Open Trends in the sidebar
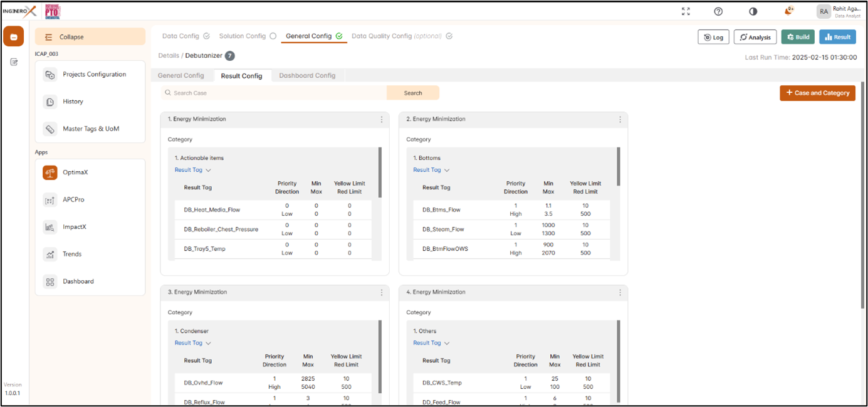This screenshot has width=868, height=407. click(x=72, y=254)
